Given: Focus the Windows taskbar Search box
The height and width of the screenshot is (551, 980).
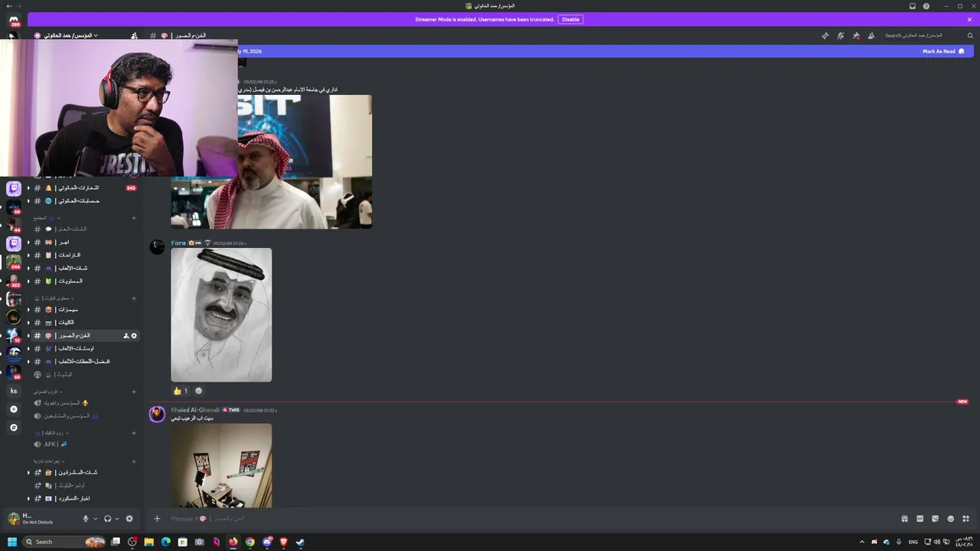Looking at the screenshot, I should (65, 542).
